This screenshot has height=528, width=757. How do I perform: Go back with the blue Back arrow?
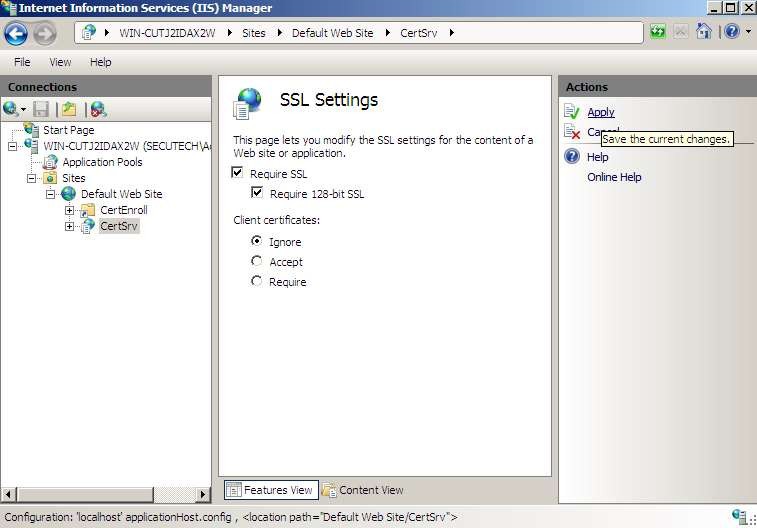[16, 33]
